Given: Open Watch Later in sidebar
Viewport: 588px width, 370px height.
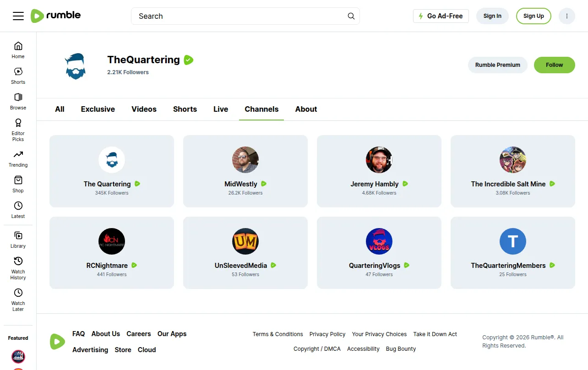Looking at the screenshot, I should point(18,300).
